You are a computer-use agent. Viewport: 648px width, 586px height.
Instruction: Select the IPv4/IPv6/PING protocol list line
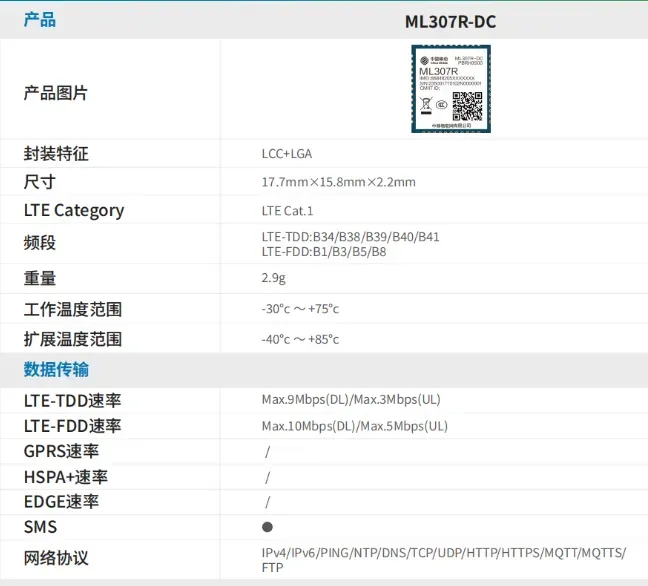point(444,553)
